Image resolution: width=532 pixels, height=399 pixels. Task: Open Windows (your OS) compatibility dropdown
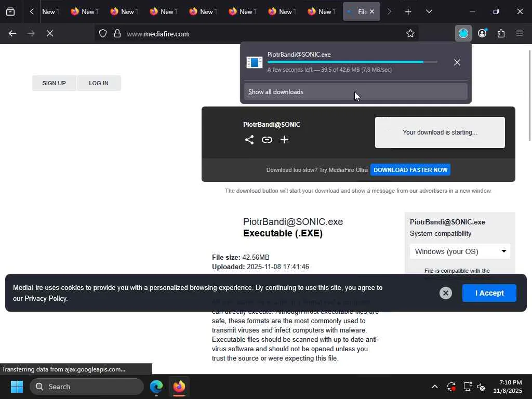click(460, 251)
